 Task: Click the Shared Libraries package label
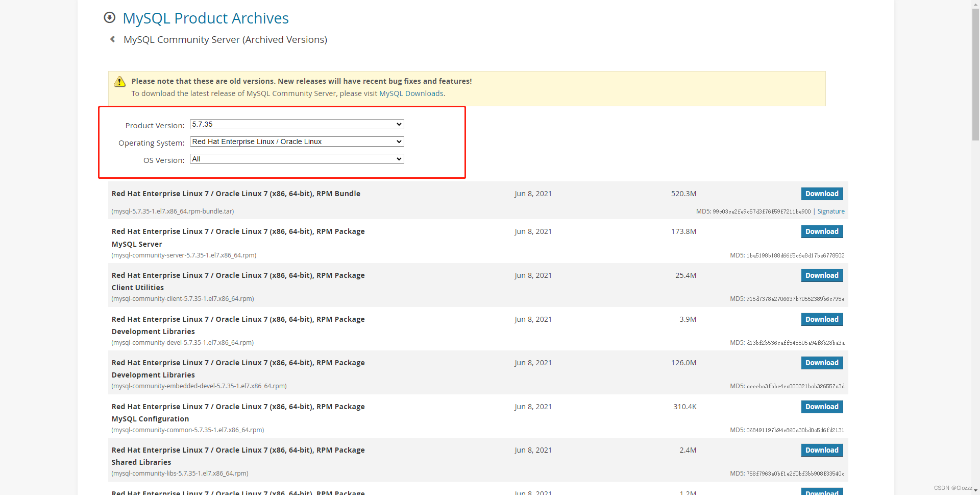tap(141, 462)
